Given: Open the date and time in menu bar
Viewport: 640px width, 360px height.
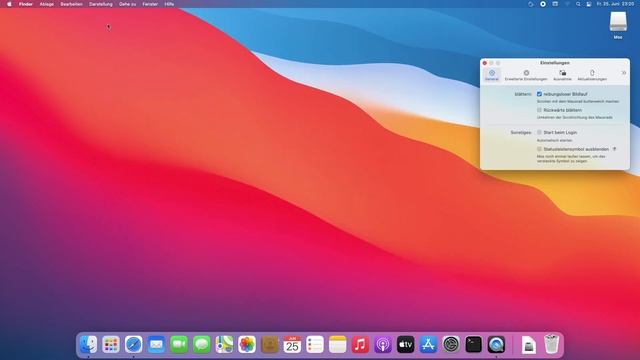Looking at the screenshot, I should (616, 4).
